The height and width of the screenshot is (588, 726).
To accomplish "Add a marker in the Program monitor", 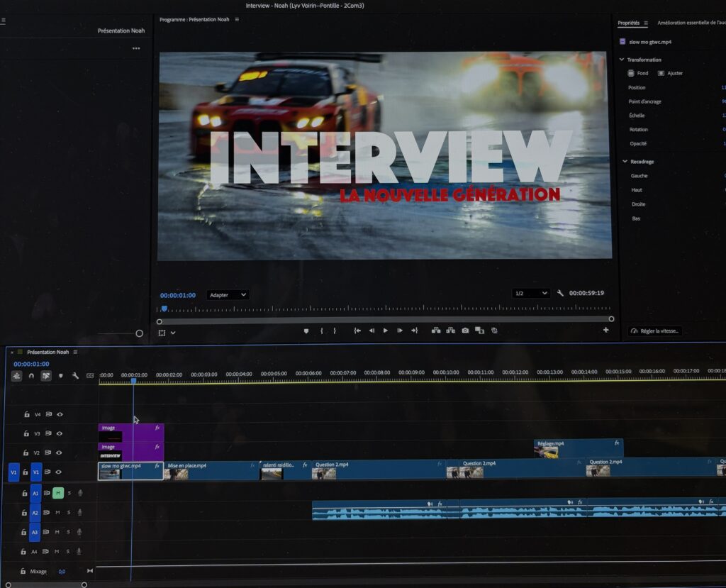I will coord(306,331).
